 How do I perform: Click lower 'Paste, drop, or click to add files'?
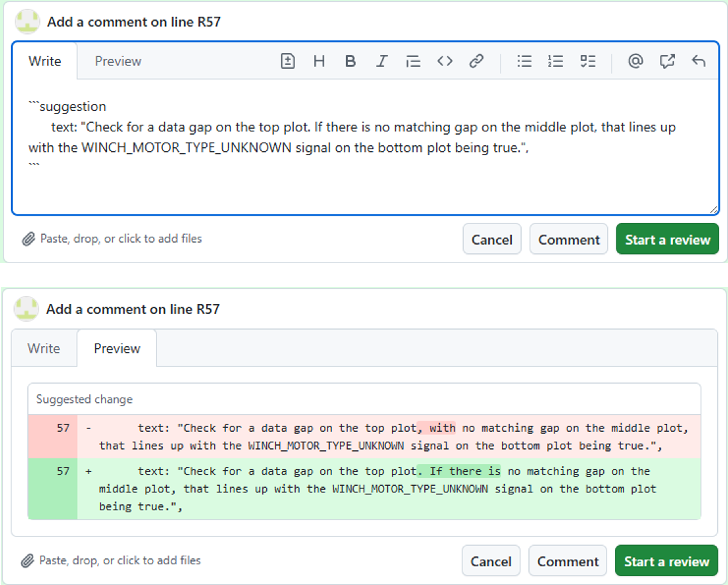click(x=120, y=560)
